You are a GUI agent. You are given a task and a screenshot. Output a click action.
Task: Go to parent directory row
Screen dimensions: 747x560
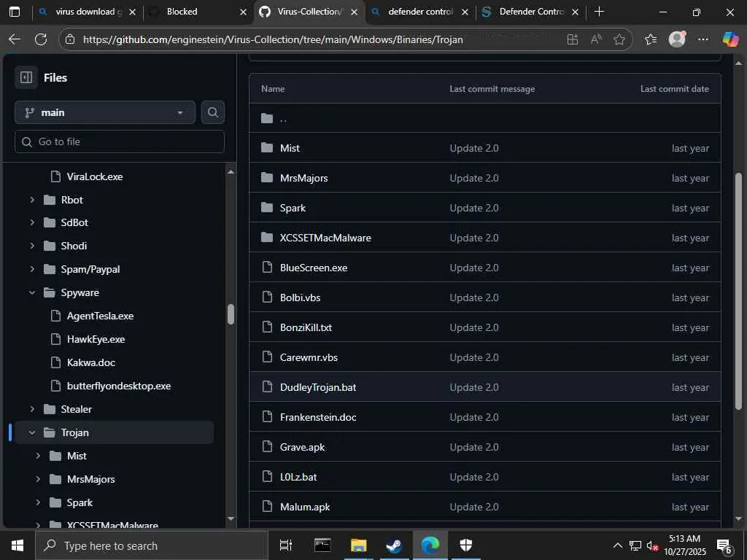485,118
